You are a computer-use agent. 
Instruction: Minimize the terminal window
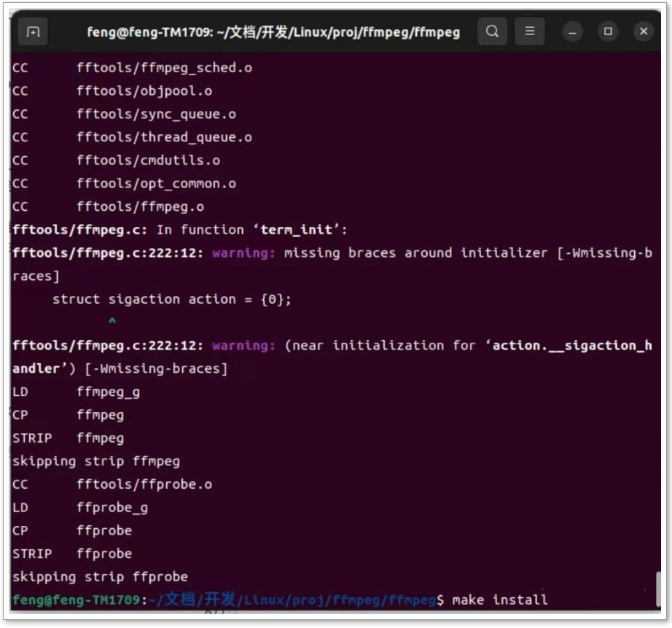click(x=573, y=32)
